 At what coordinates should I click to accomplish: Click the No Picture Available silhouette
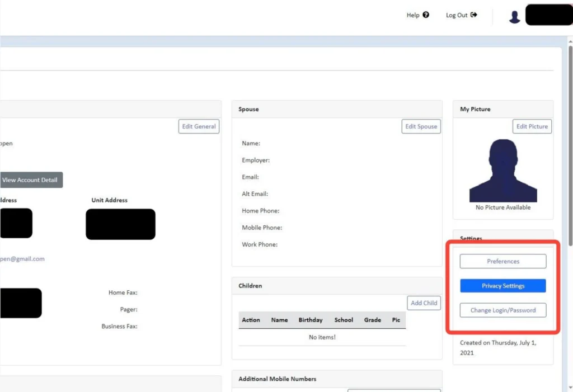click(x=502, y=171)
